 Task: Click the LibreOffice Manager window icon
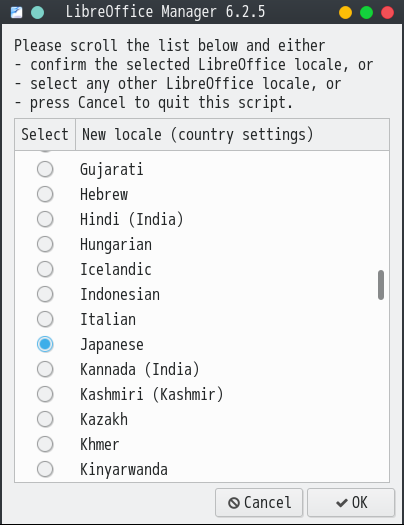pos(16,13)
